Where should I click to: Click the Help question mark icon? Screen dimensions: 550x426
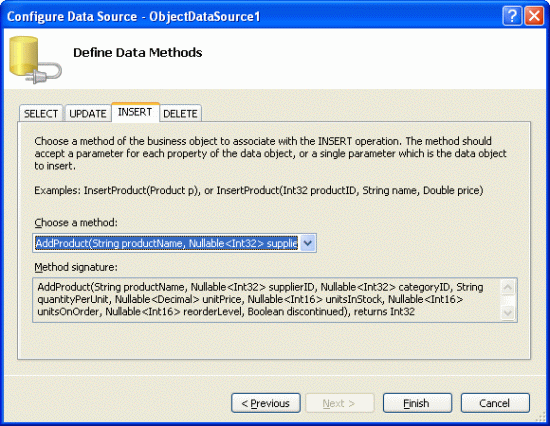click(x=512, y=16)
